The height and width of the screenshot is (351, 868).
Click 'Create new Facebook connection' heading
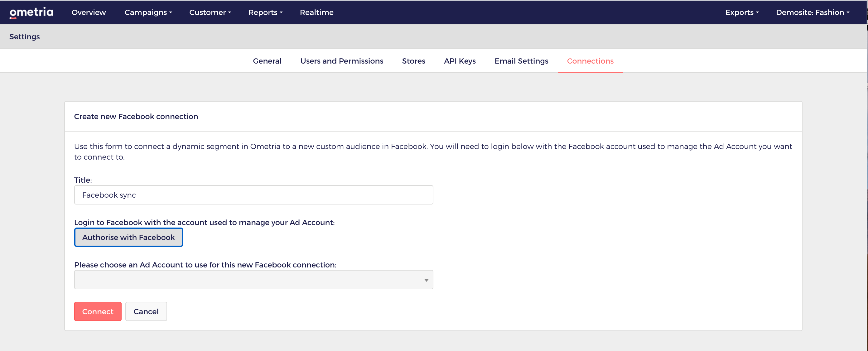pos(136,116)
